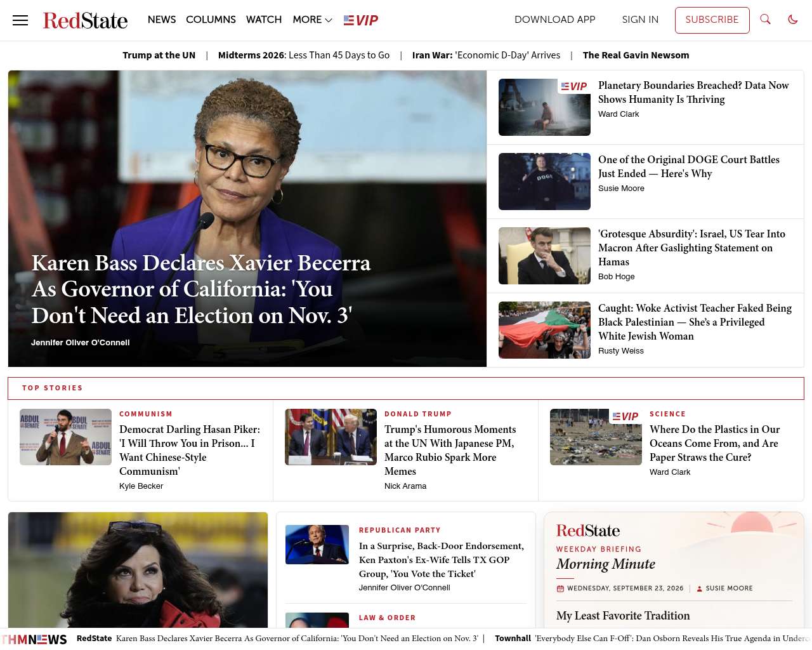This screenshot has width=812, height=650.
Task: Click the VIP badge on plastics oceans thumbnail
Action: pos(625,416)
